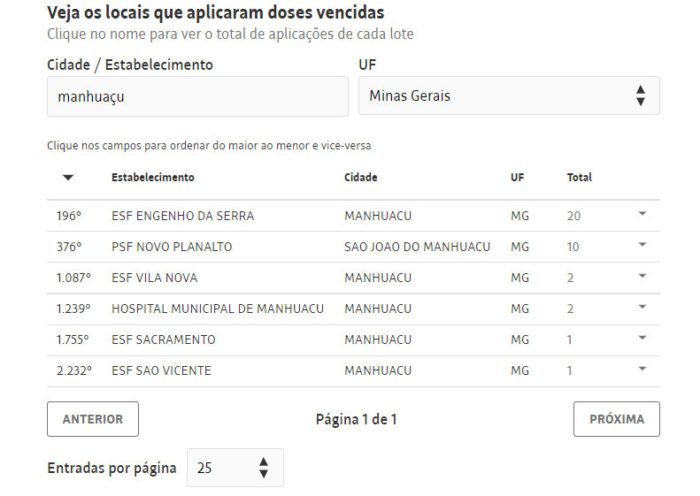The height and width of the screenshot is (496, 700).
Task: Open the UF Minas Gerais dropdown
Action: point(509,96)
